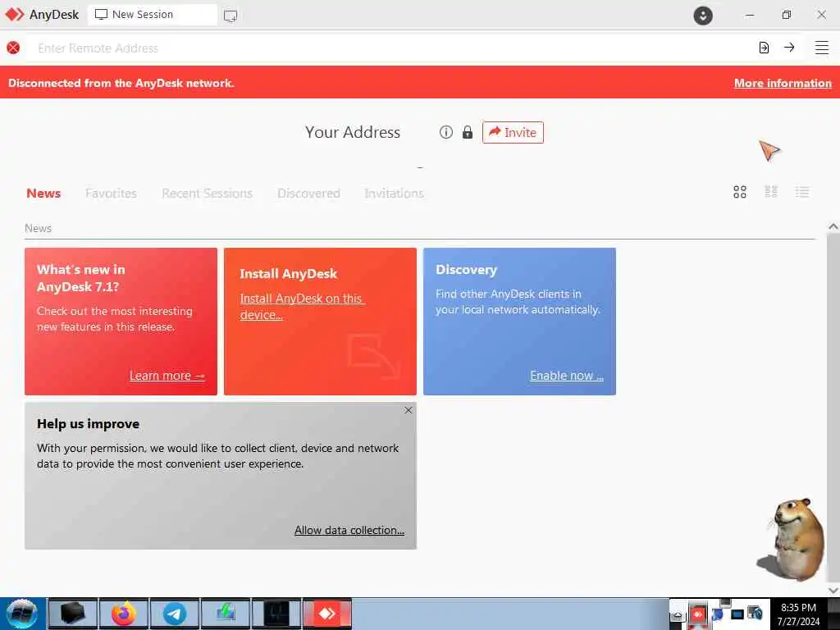The height and width of the screenshot is (630, 840).
Task: Click the connect arrow icon in address bar
Action: [x=789, y=48]
